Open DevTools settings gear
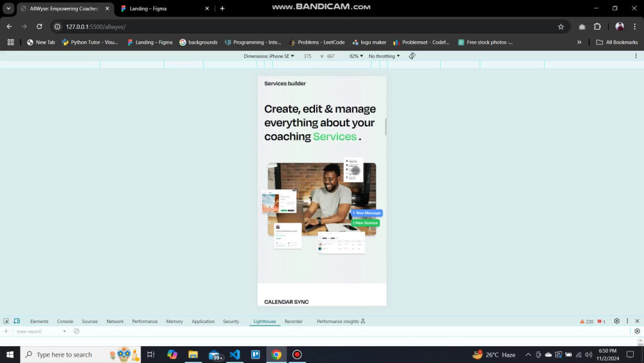The height and width of the screenshot is (363, 644). pyautogui.click(x=616, y=321)
